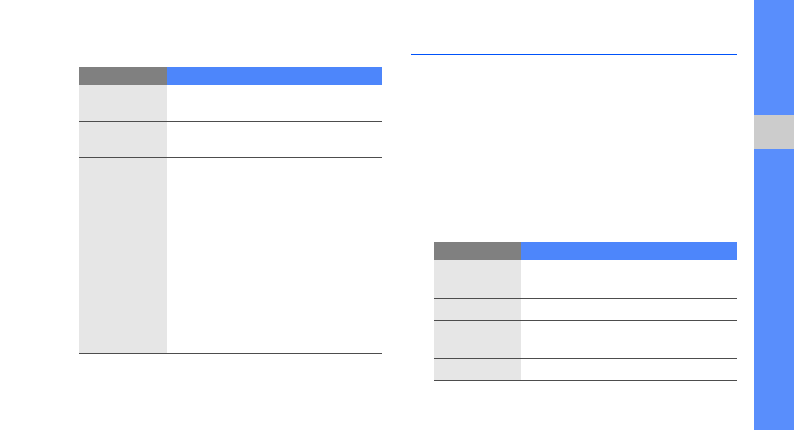Click the second white content cell in the left table
The width and height of the screenshot is (794, 430).
pyautogui.click(x=274, y=139)
